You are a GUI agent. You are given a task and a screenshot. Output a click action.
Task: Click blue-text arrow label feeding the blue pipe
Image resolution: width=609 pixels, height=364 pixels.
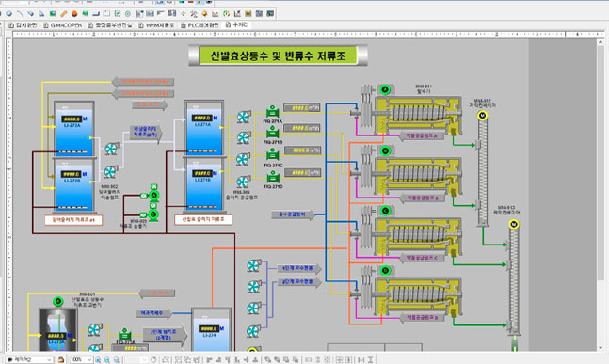point(294,214)
